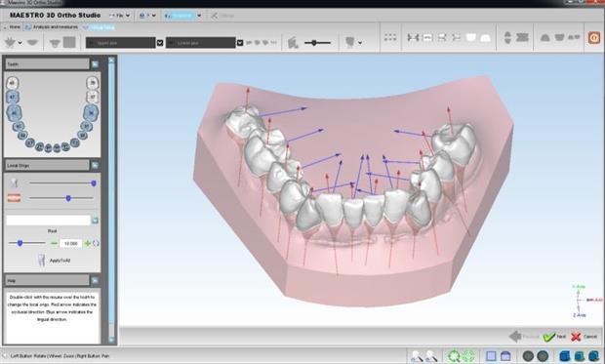Click the occlusion jaws icon beside vertical arrows
The width and height of the screenshot is (605, 364).
522,37
